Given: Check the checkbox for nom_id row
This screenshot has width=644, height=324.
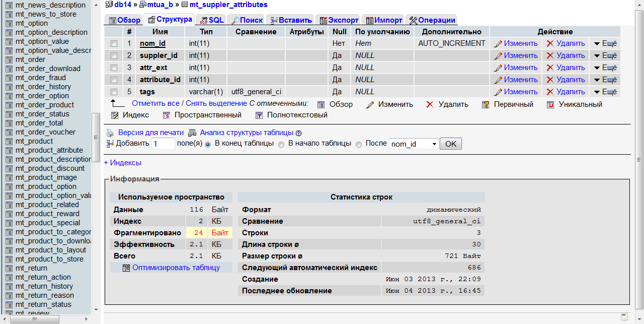Looking at the screenshot, I should tap(114, 43).
